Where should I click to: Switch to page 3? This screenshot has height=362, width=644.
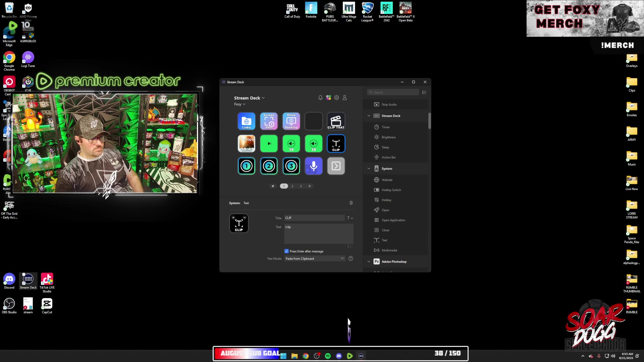pyautogui.click(x=301, y=186)
